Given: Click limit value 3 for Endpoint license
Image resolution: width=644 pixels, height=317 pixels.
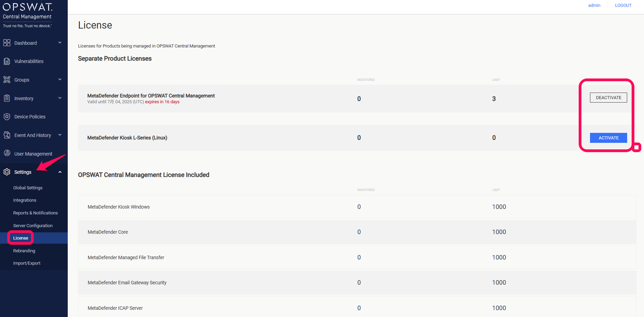Looking at the screenshot, I should [x=494, y=99].
